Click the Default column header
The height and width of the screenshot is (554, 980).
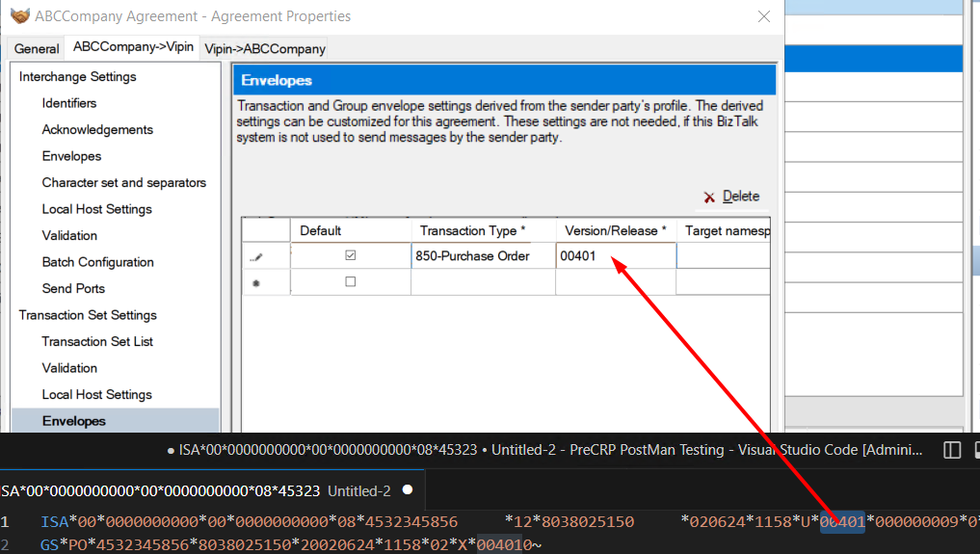[351, 230]
